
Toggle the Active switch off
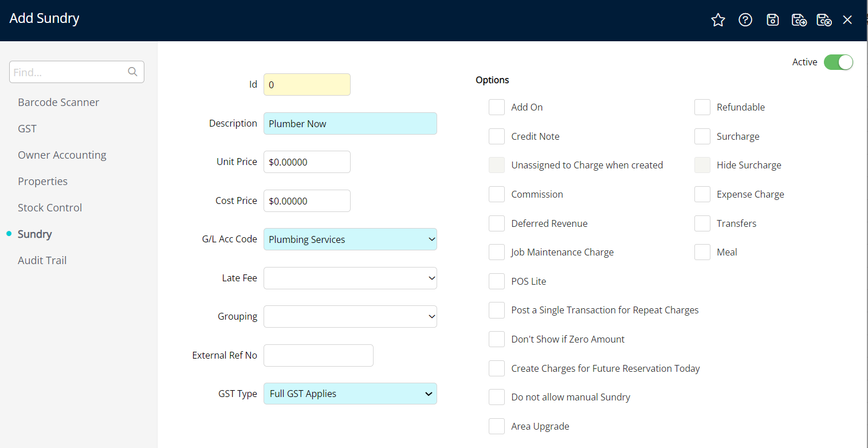pyautogui.click(x=838, y=62)
